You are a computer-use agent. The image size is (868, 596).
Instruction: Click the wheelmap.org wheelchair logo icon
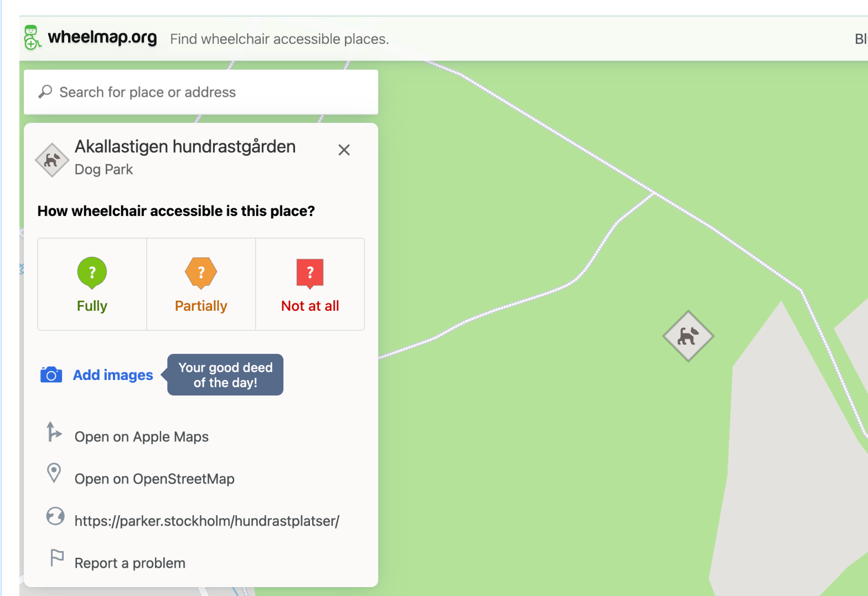pos(32,38)
